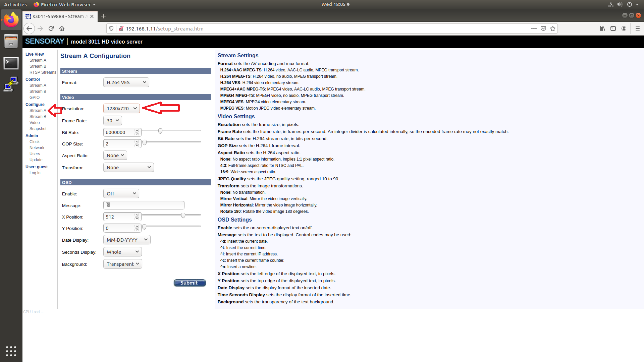
Task: Open the Firefox Web Browser app menu
Action: (65, 4)
